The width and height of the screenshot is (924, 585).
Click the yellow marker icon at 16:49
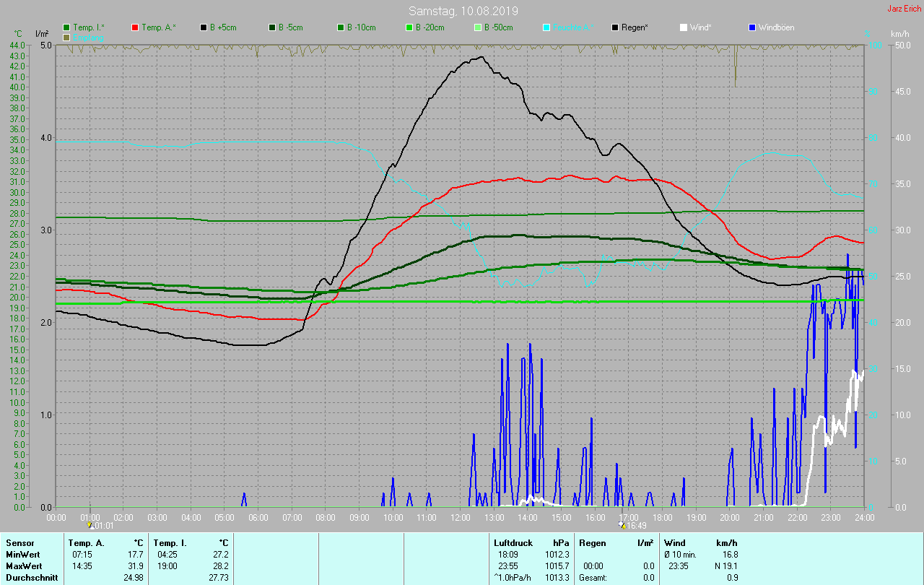click(x=622, y=525)
